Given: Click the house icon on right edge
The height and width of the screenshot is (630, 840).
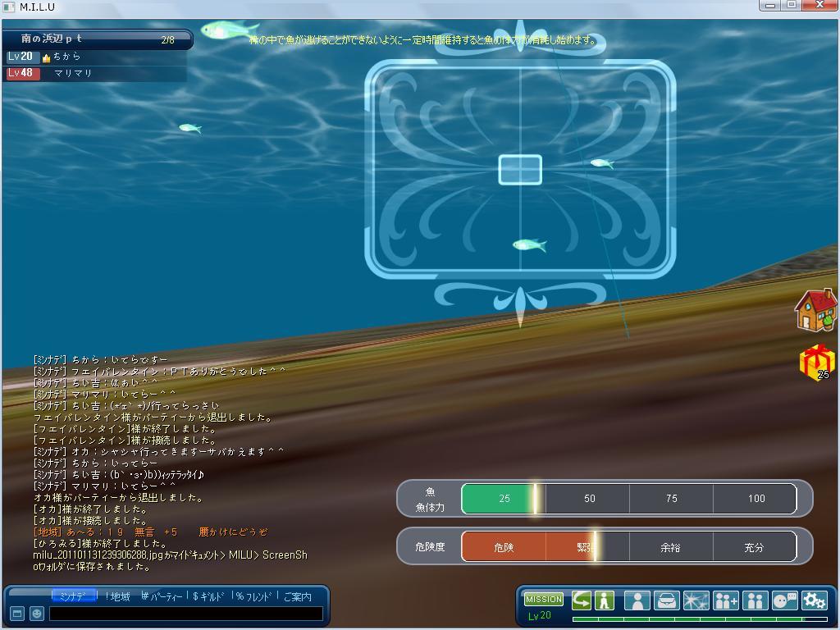Looking at the screenshot, I should pos(815,309).
